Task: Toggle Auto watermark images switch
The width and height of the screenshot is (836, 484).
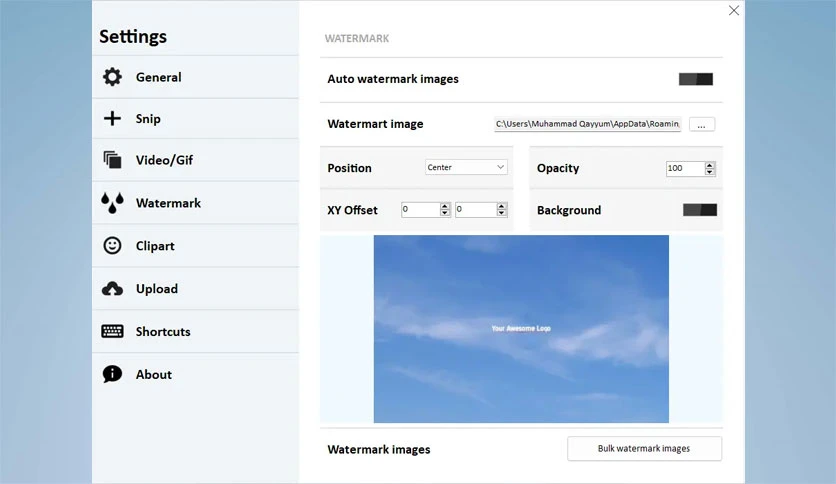Action: 696,79
